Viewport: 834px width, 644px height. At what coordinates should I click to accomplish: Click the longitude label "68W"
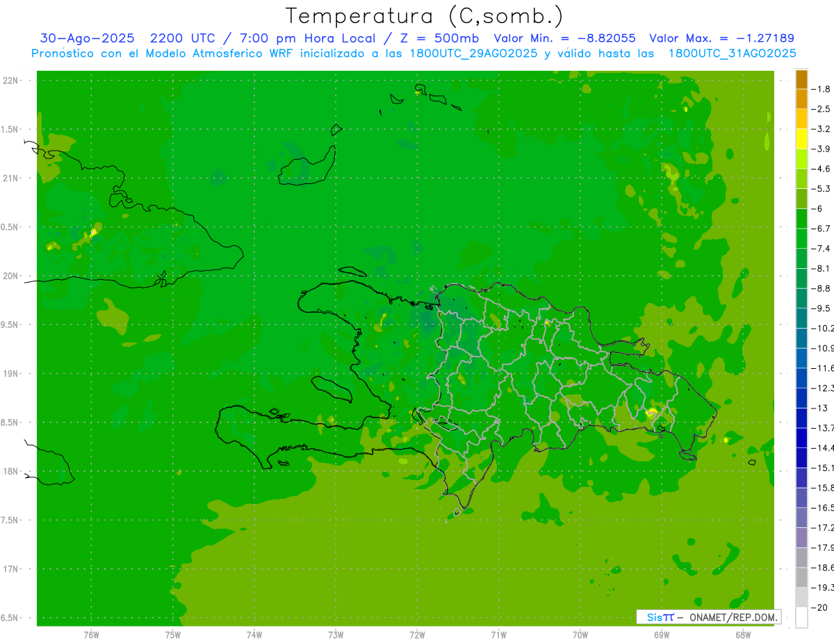pos(743,635)
